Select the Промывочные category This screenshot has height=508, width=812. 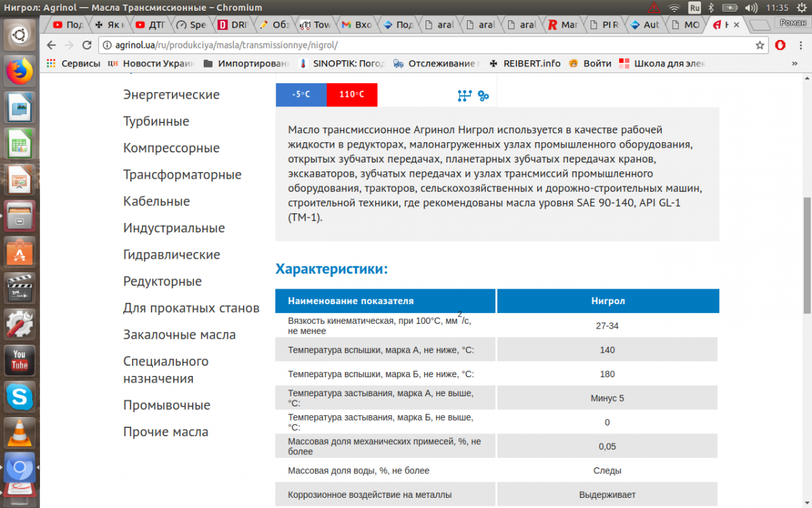point(166,405)
